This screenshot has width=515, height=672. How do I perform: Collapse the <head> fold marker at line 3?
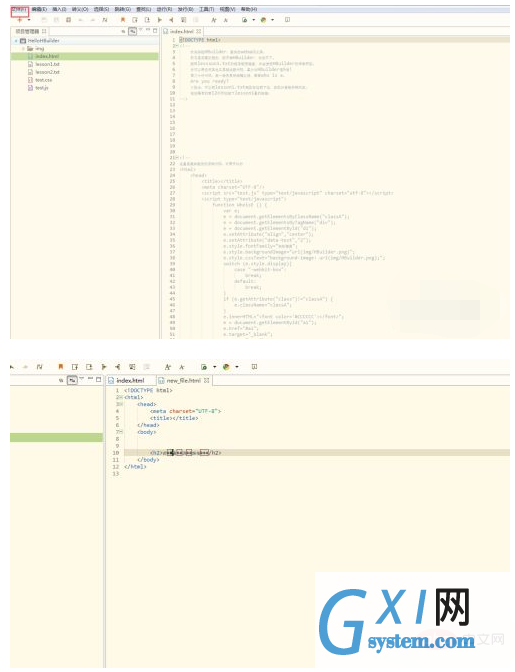(121, 405)
